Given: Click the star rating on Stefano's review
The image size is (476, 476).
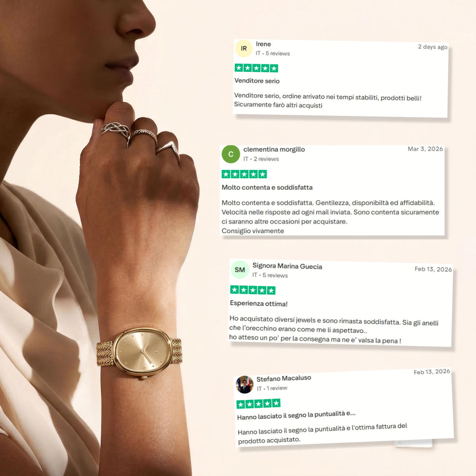Looking at the screenshot, I should tap(258, 404).
